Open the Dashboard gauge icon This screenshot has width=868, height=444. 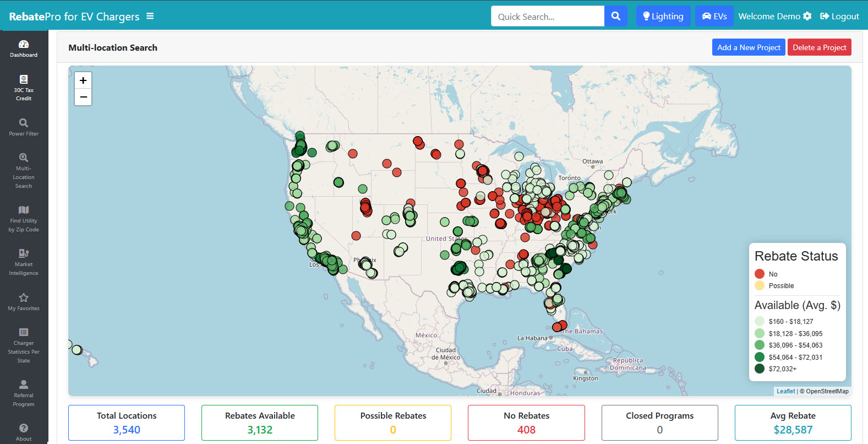(x=24, y=45)
